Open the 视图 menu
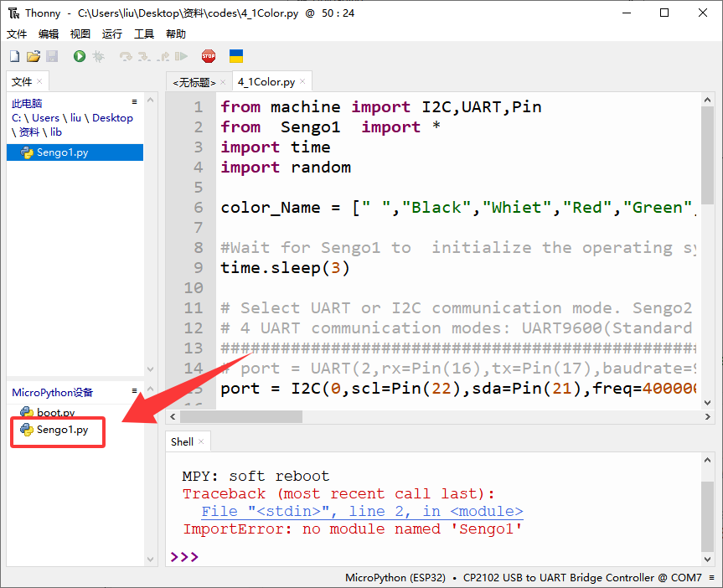 [80, 34]
